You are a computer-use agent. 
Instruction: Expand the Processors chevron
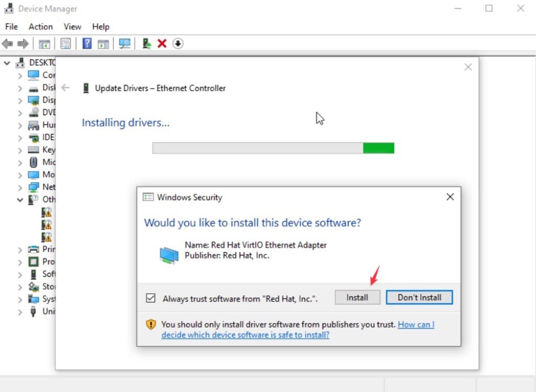point(20,263)
